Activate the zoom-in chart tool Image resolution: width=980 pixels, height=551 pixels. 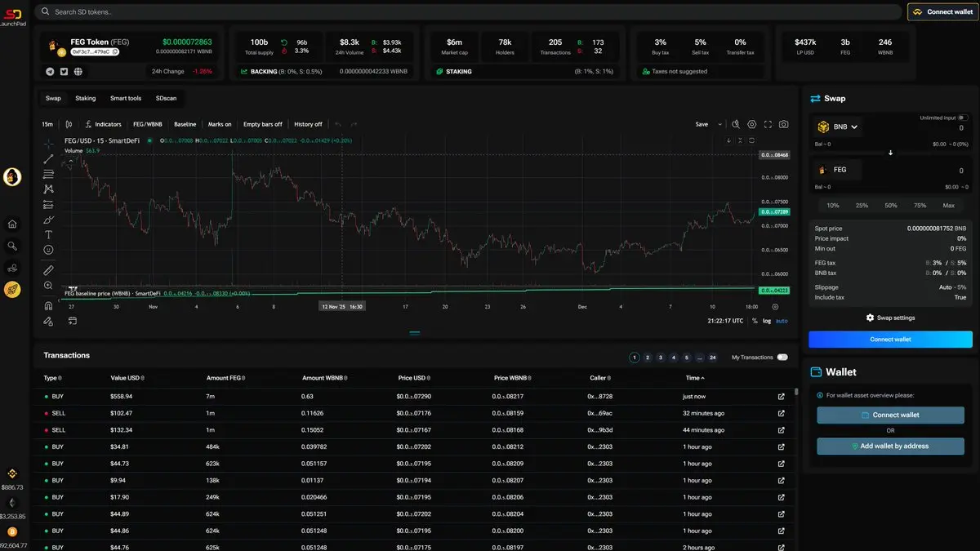[48, 286]
